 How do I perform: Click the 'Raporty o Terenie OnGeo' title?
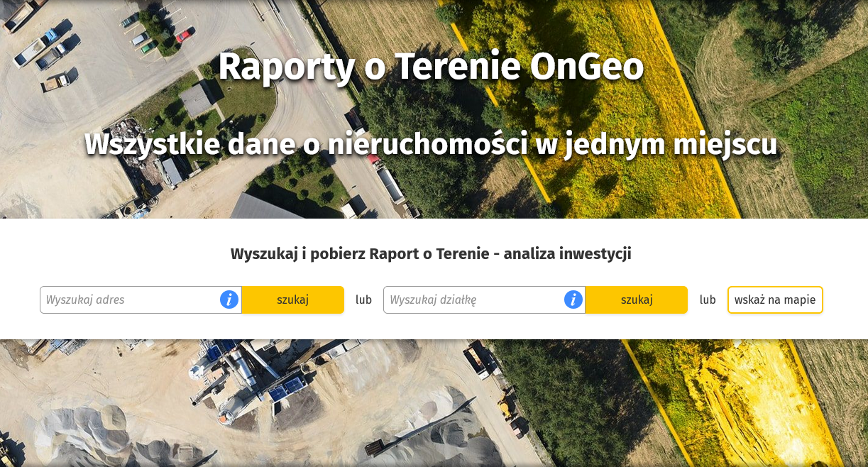[431, 67]
